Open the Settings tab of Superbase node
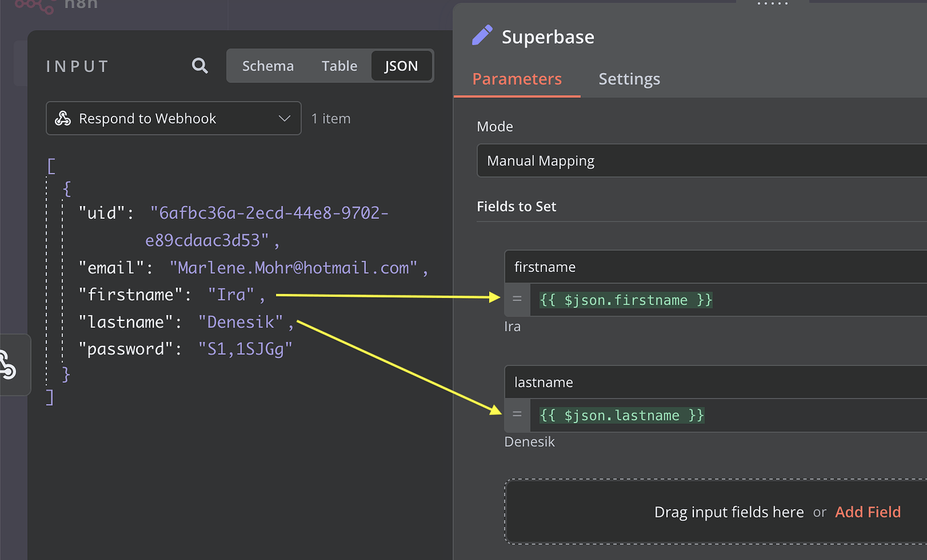Screen dimensions: 927x560 [629, 79]
